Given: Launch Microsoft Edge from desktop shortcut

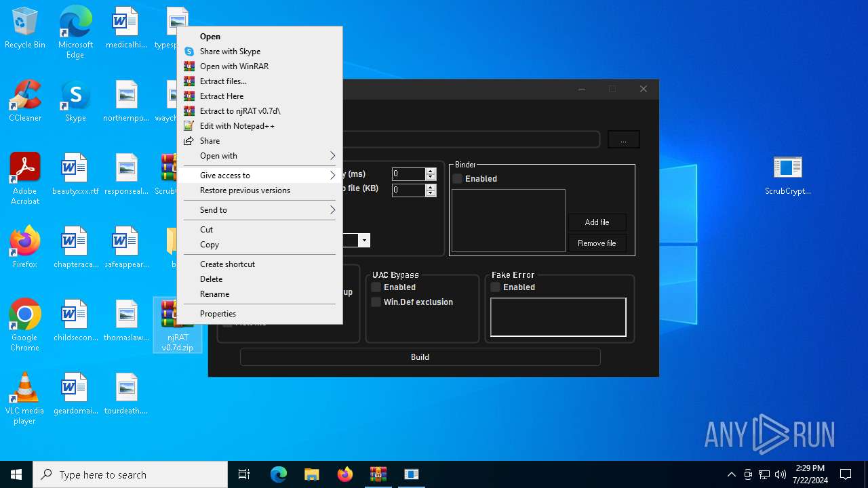Looking at the screenshot, I should (75, 33).
